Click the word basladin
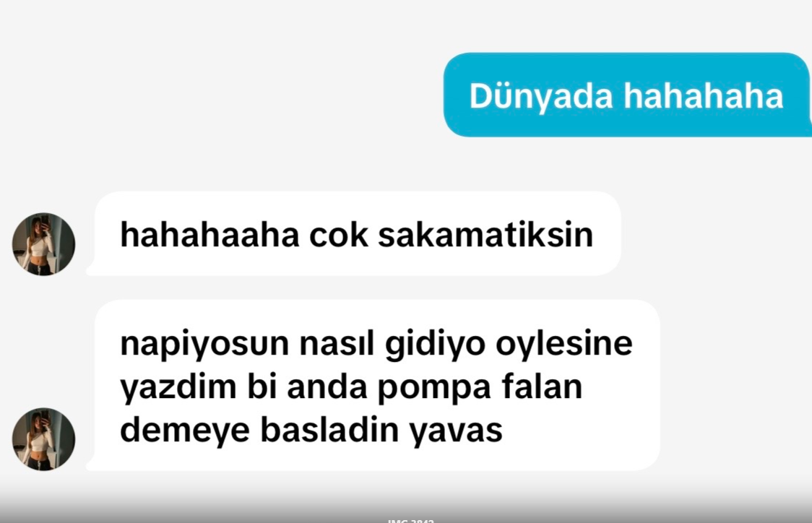812x523 pixels. pos(329,430)
